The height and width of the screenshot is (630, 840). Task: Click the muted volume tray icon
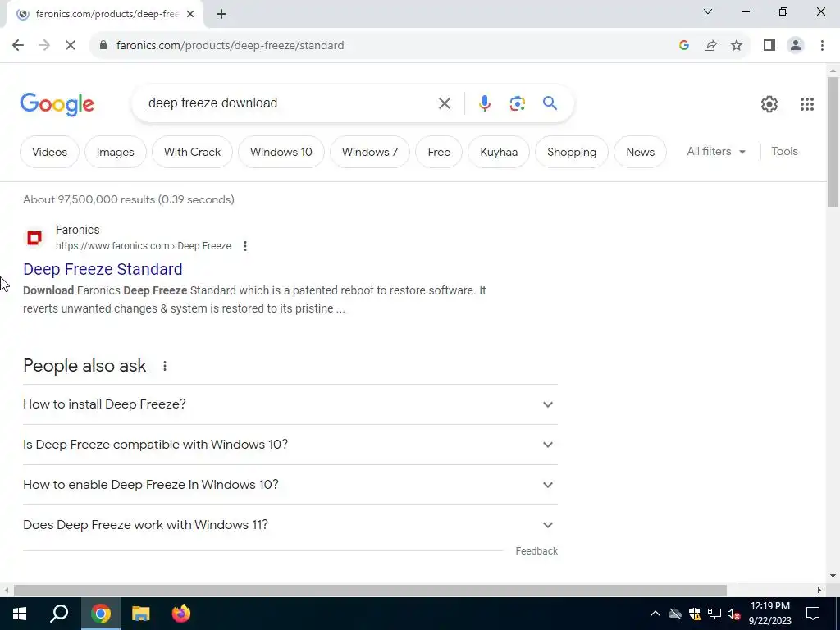click(734, 614)
